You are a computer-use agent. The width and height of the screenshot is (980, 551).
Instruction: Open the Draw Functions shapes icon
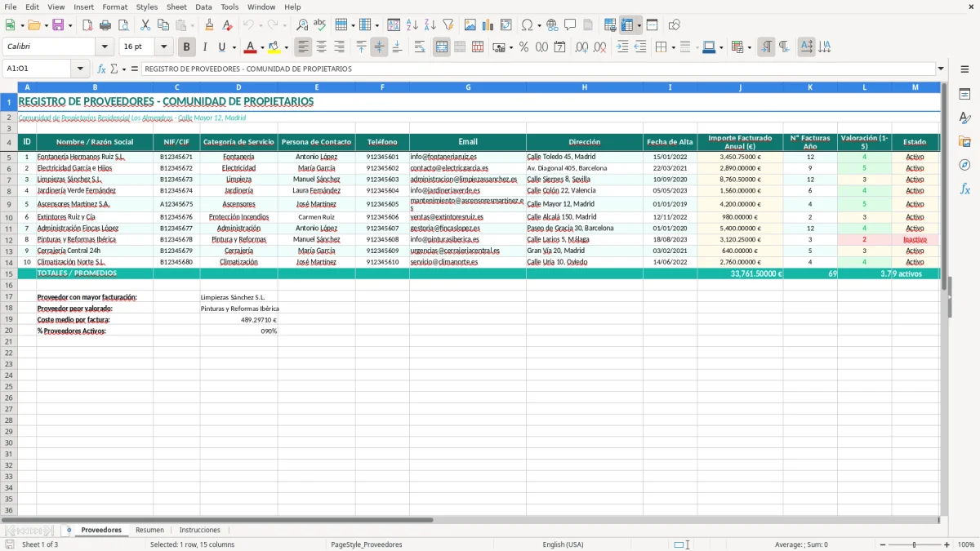(675, 25)
